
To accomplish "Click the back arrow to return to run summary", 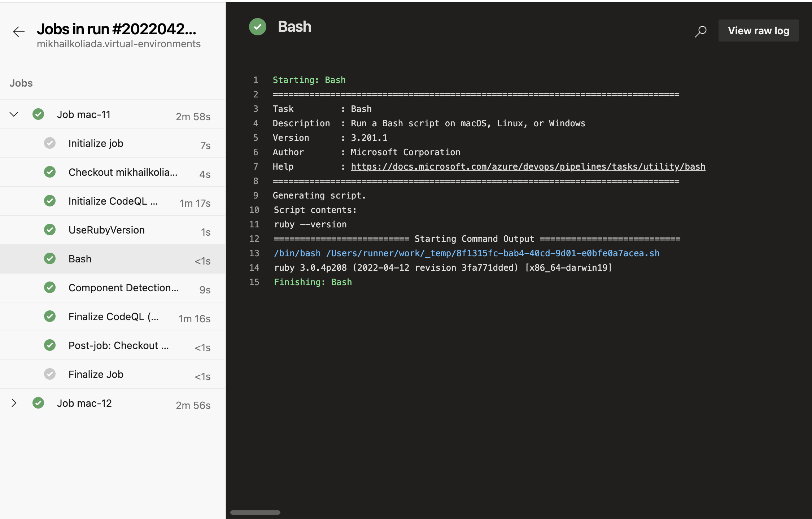I will (x=18, y=32).
